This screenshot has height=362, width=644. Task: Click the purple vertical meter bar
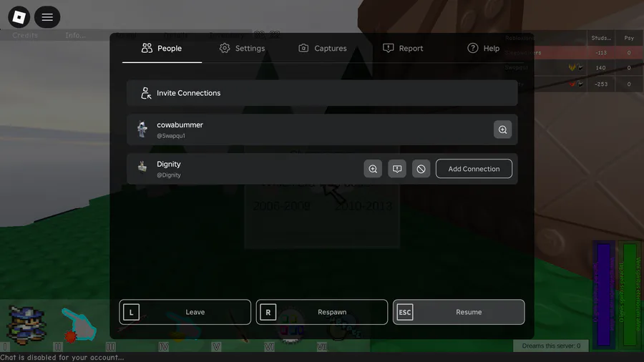(x=604, y=294)
